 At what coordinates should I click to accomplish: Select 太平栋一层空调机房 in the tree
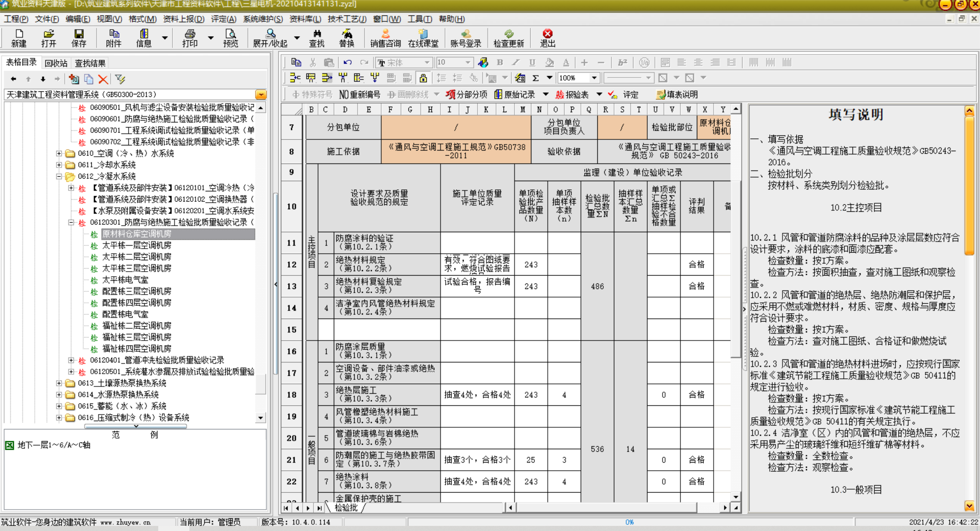pos(137,245)
